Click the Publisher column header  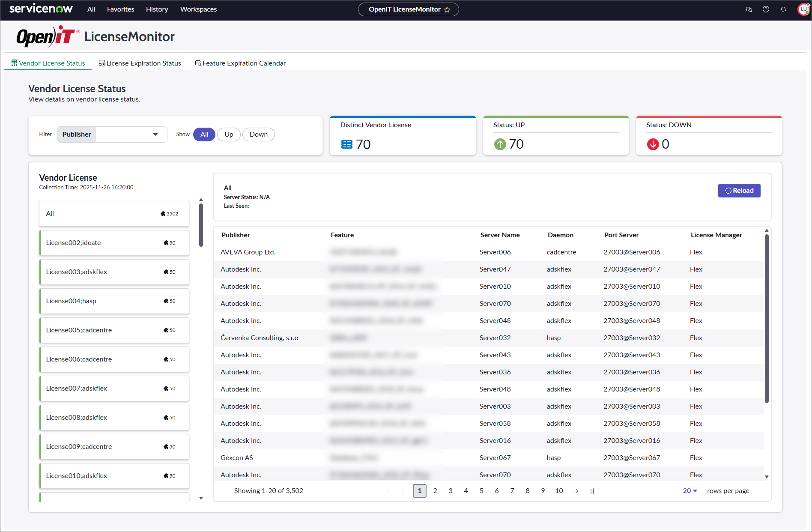(x=236, y=235)
